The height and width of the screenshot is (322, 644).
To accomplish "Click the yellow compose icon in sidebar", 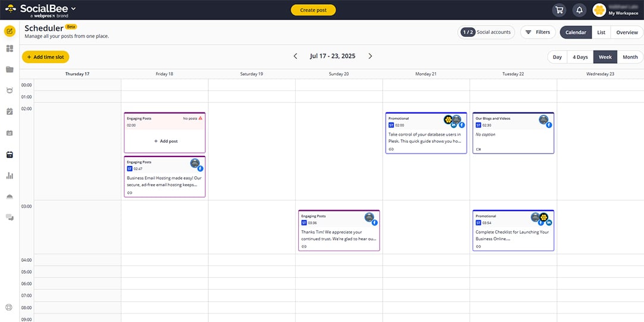I will (x=10, y=31).
